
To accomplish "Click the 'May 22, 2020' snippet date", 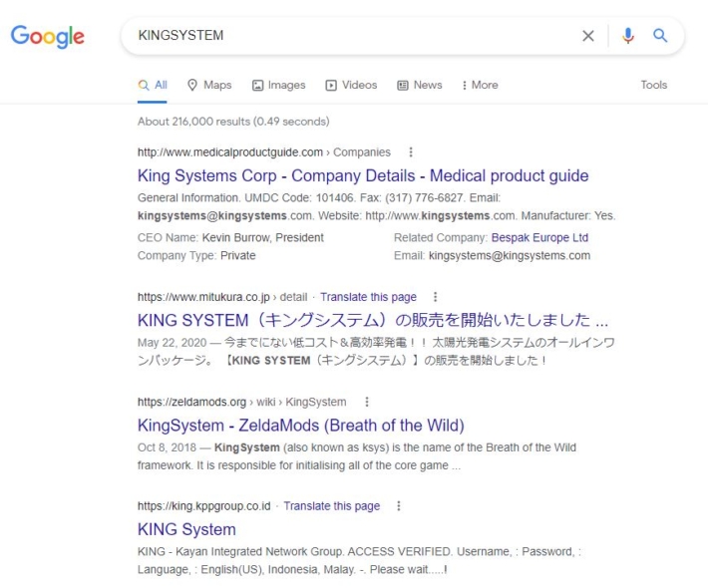I will pyautogui.click(x=173, y=343).
